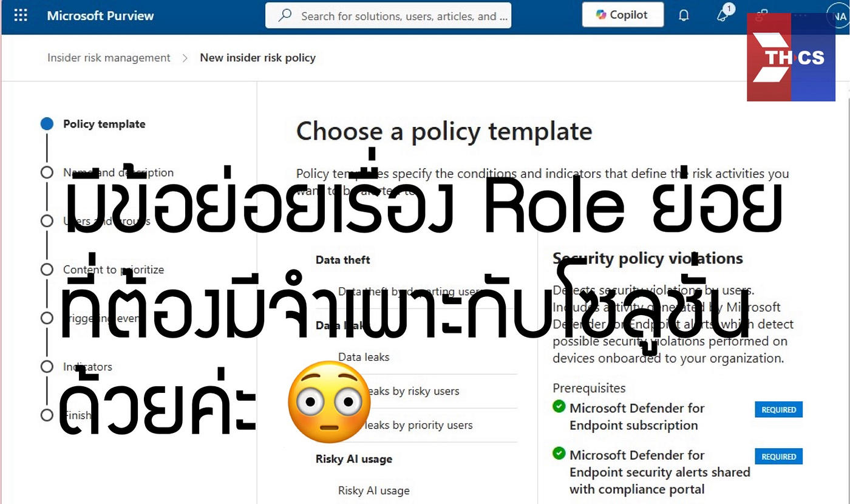The height and width of the screenshot is (504, 850).
Task: Click green check beside Endpoint security alerts shared
Action: point(559,453)
